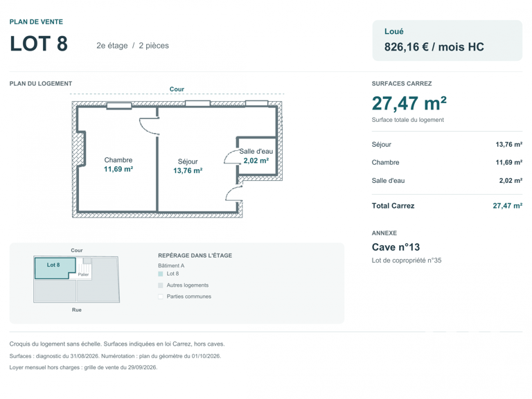This screenshot has height=399, width=532.
Task: Select the '13,76 m²' area in the plan
Action: click(188, 170)
